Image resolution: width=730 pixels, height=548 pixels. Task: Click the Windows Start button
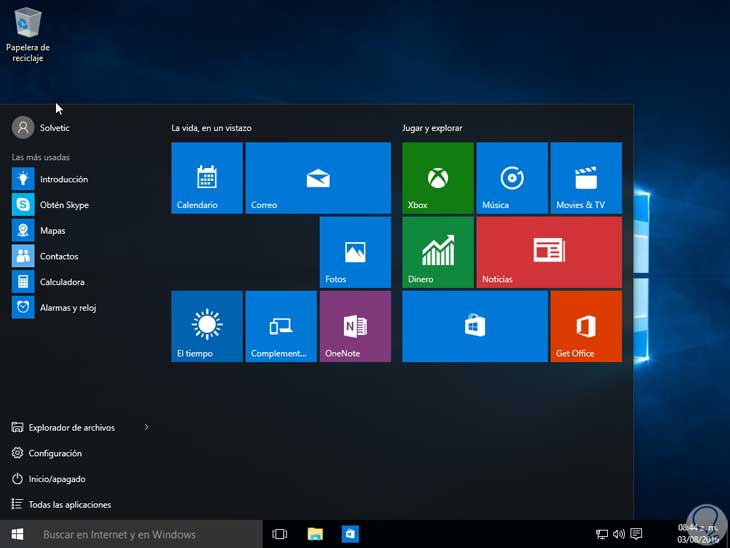[x=17, y=534]
